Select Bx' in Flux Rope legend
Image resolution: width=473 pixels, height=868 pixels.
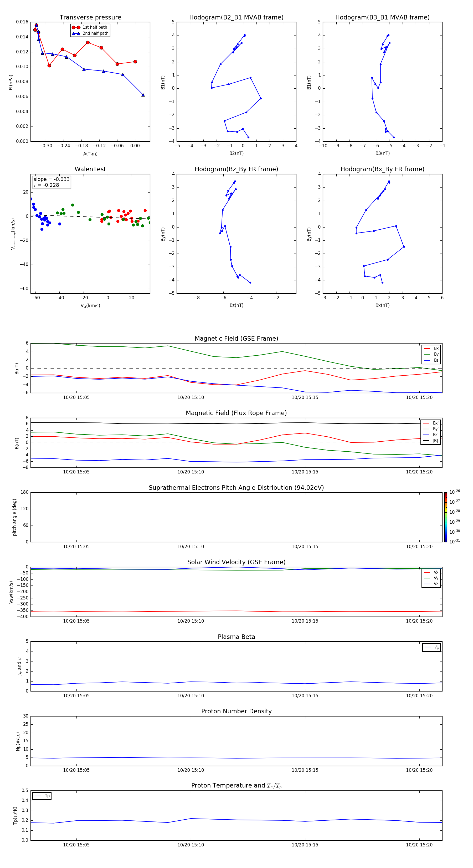pyautogui.click(x=431, y=423)
